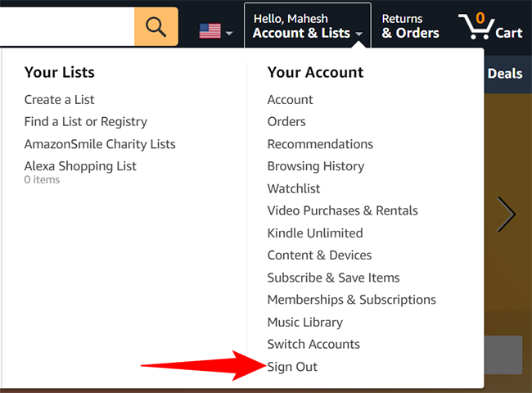Open Browsing History
The image size is (532, 393).
[316, 165]
